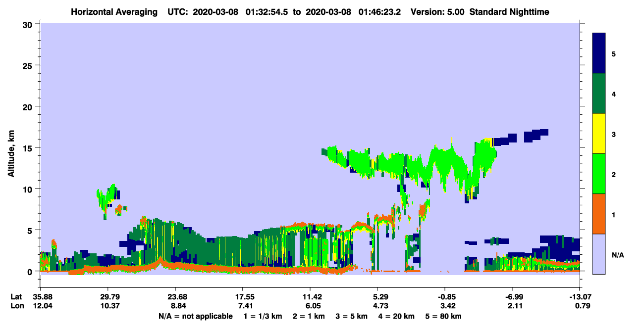Click the yellow colorbar segment labeled 3
The image size is (644, 330).
click(x=599, y=134)
